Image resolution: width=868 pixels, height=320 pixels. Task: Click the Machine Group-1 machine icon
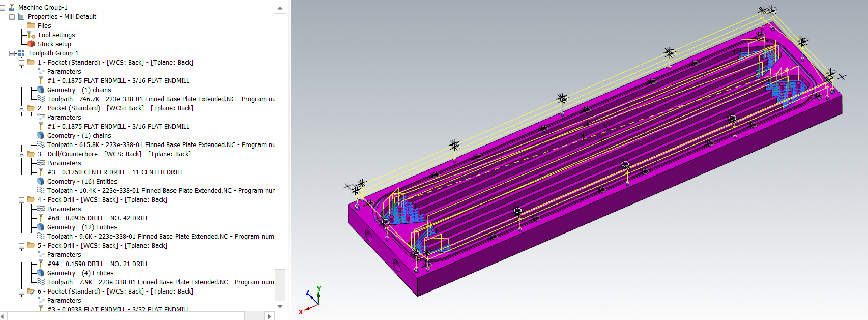(12, 8)
